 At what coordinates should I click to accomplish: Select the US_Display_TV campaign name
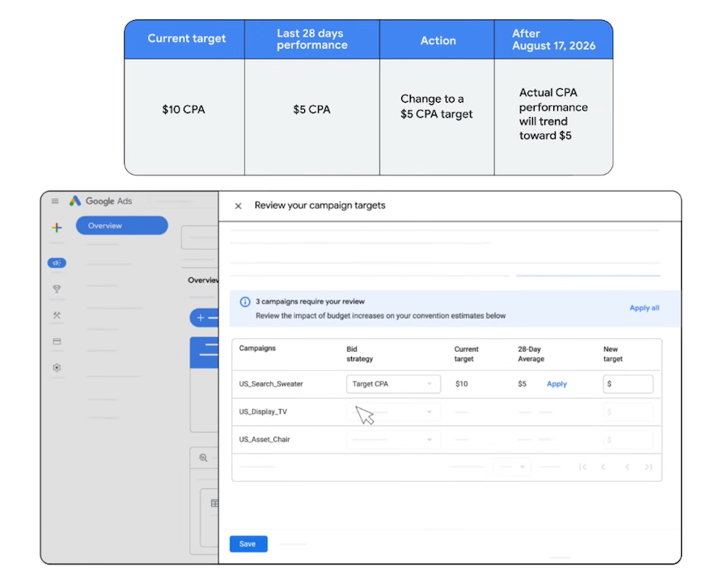click(x=263, y=412)
